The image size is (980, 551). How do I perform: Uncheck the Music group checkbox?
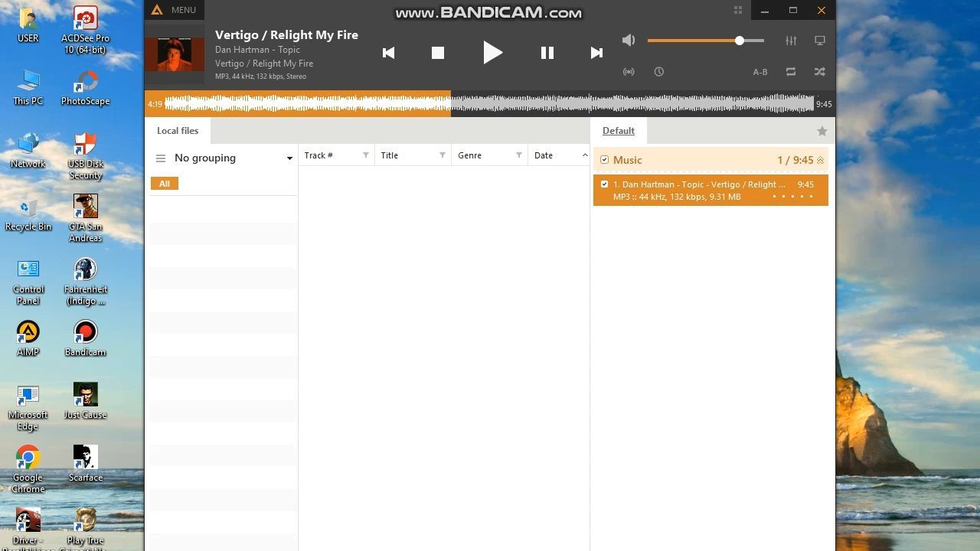[x=605, y=160]
